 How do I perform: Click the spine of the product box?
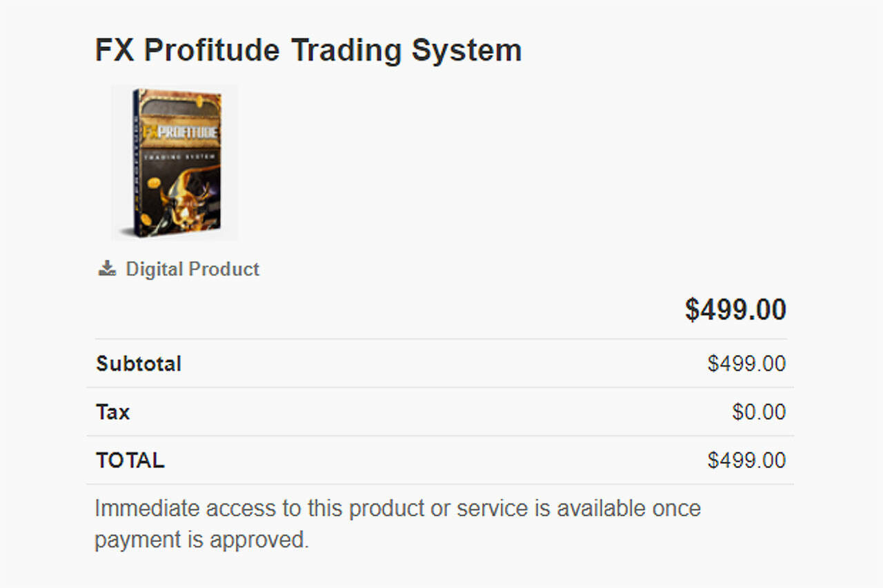click(x=136, y=163)
